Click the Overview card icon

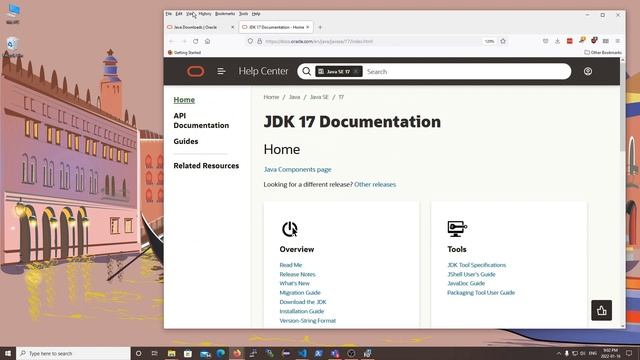coord(290,229)
